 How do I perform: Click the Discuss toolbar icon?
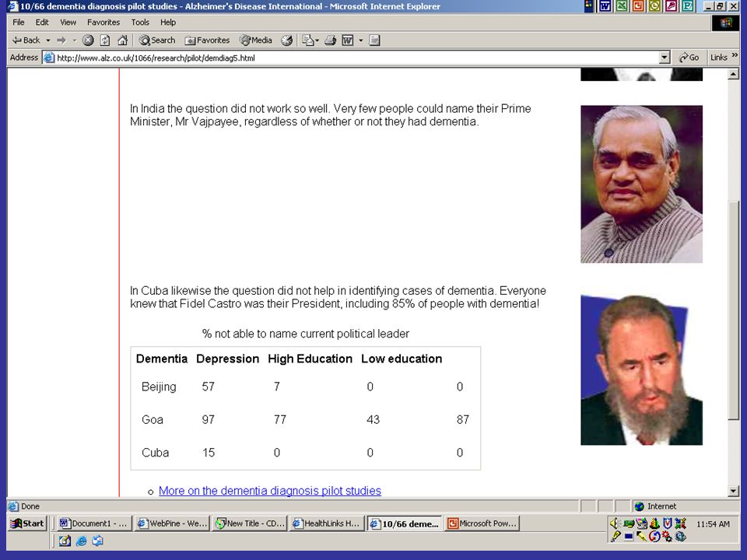[x=374, y=40]
